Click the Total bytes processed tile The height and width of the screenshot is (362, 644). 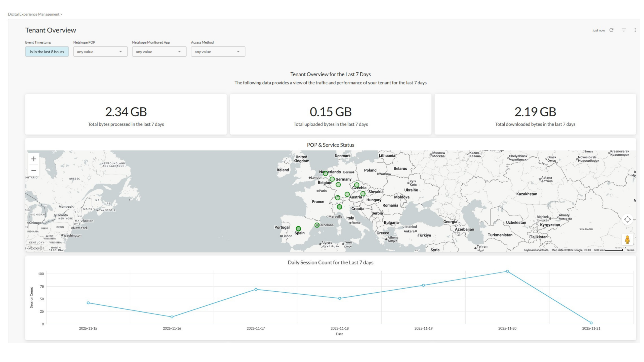126,114
